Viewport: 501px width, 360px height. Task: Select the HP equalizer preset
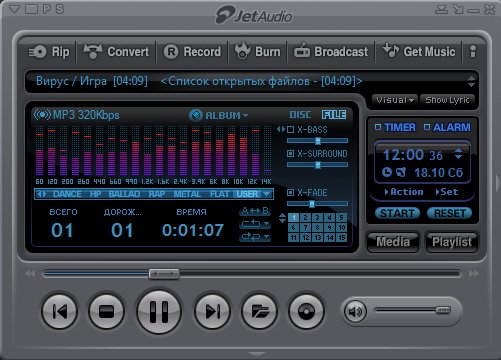tap(96, 194)
